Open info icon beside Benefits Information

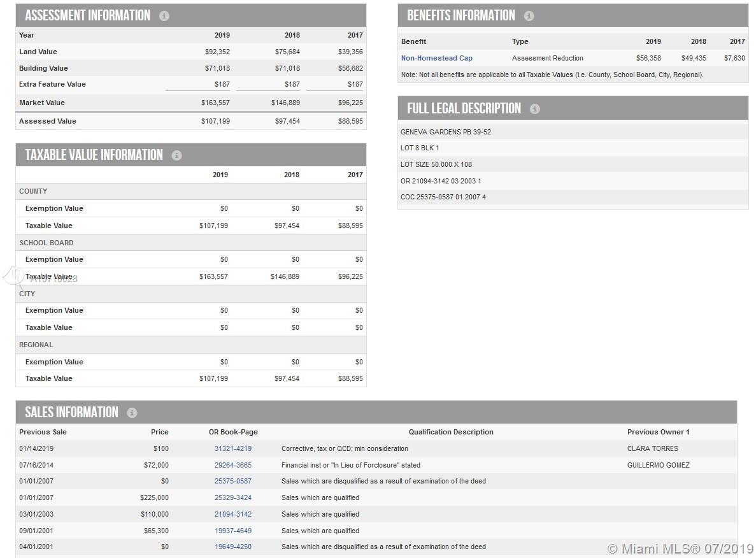point(529,16)
